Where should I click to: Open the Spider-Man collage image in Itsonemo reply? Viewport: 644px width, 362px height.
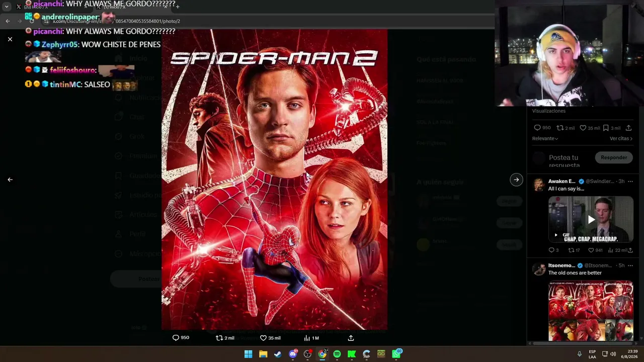click(x=591, y=310)
